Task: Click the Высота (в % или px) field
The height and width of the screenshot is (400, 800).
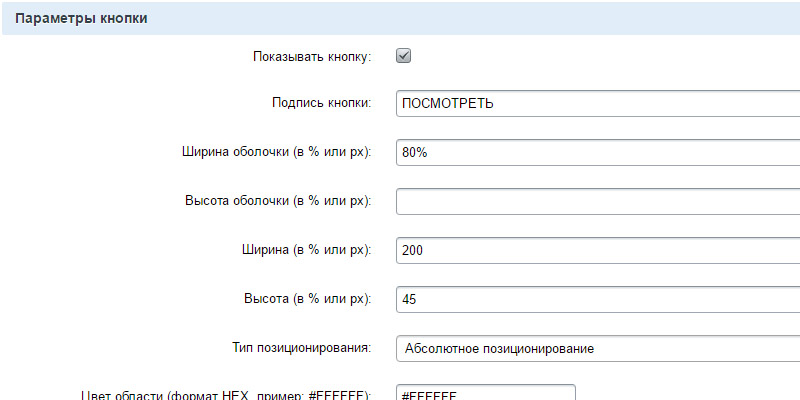Action: coord(598,299)
